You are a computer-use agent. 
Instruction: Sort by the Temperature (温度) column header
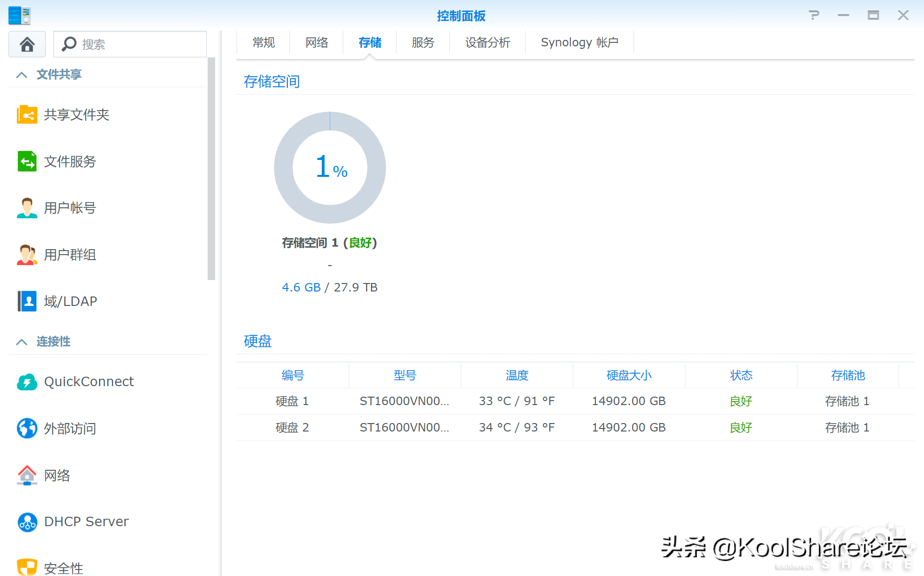pos(517,375)
